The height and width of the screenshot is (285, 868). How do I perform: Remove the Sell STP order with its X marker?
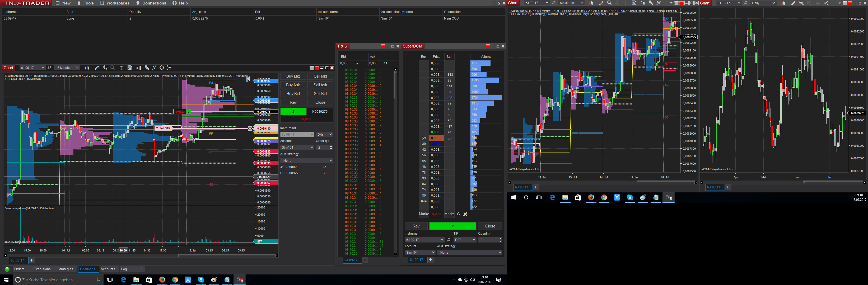pyautogui.click(x=250, y=129)
